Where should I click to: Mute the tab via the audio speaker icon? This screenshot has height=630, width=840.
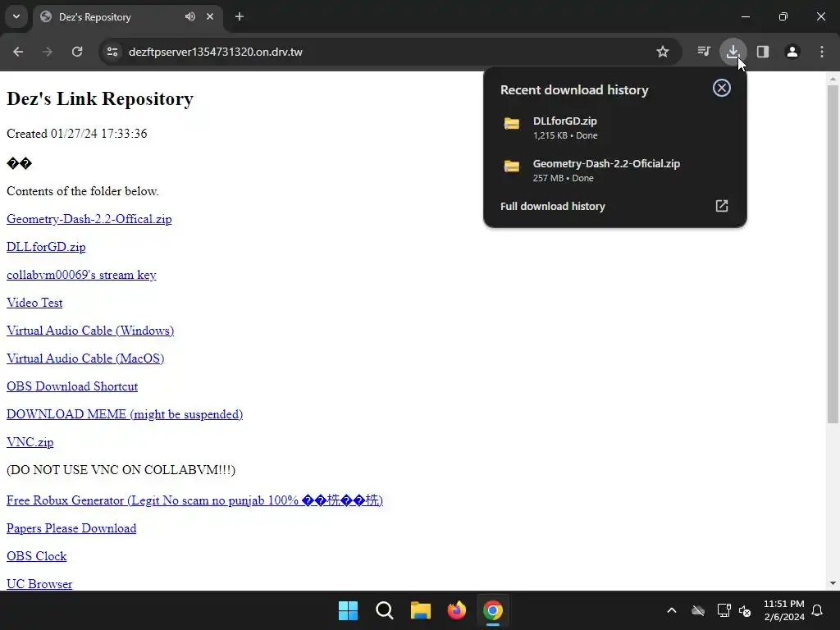click(190, 16)
